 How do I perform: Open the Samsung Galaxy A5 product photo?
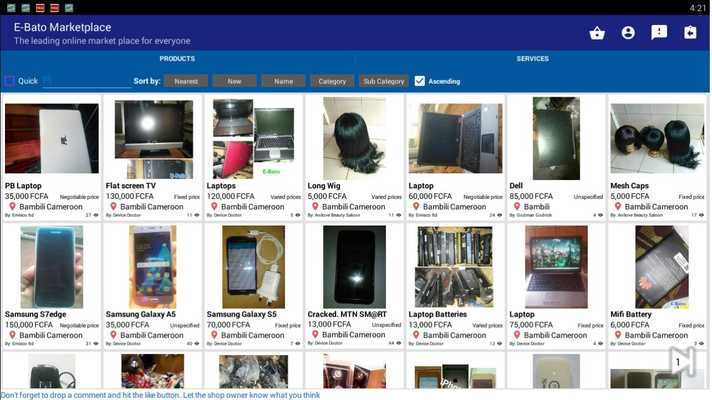coord(153,267)
